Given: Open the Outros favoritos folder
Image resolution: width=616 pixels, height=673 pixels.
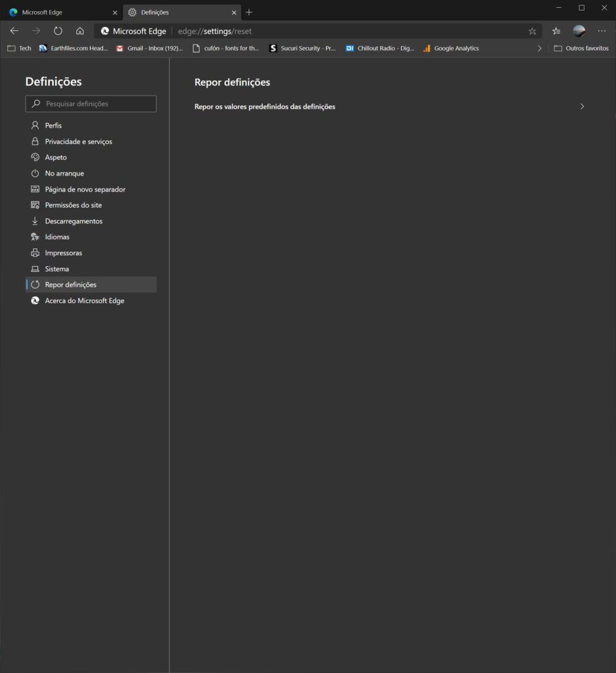Looking at the screenshot, I should pos(581,49).
